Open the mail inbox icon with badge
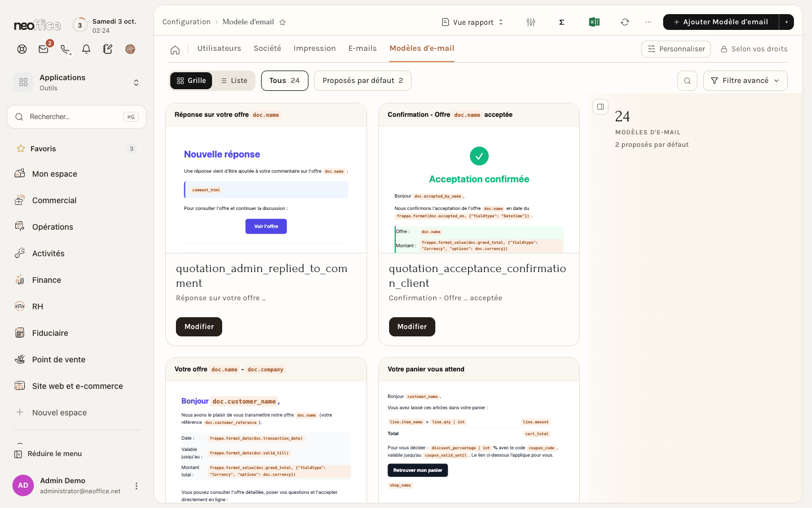 click(x=43, y=49)
